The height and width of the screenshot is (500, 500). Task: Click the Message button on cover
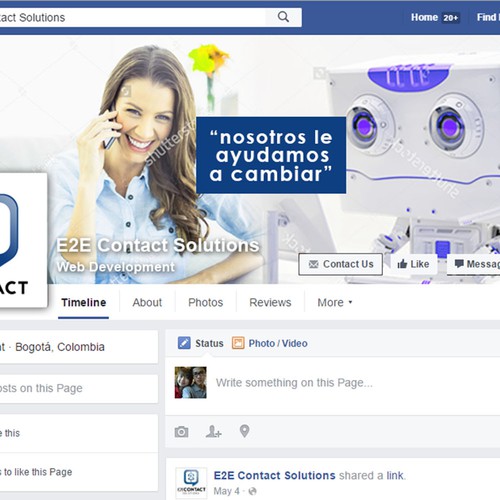pyautogui.click(x=474, y=264)
